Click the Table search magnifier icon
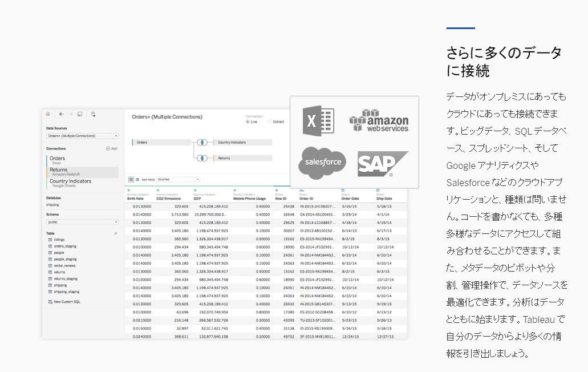Screen dimensions: 588x372 (x=116, y=233)
